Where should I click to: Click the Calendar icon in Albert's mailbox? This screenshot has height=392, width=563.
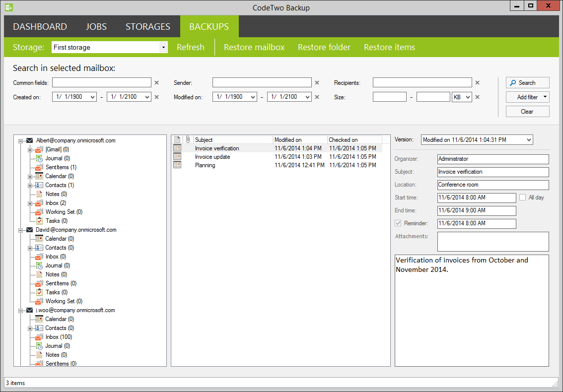[39, 176]
